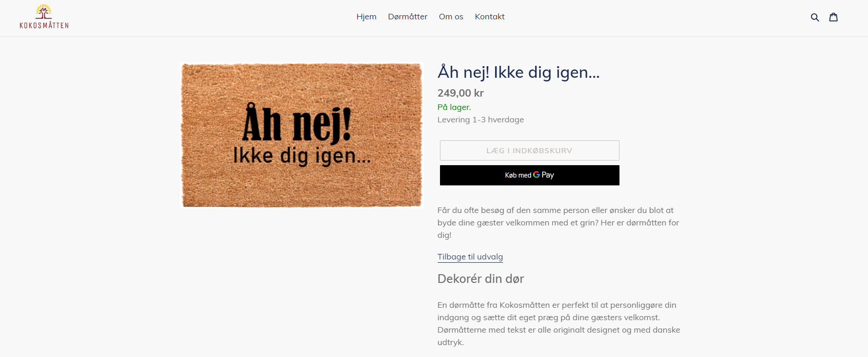Click the Levering 1-3 hverdage delivery text

point(480,120)
